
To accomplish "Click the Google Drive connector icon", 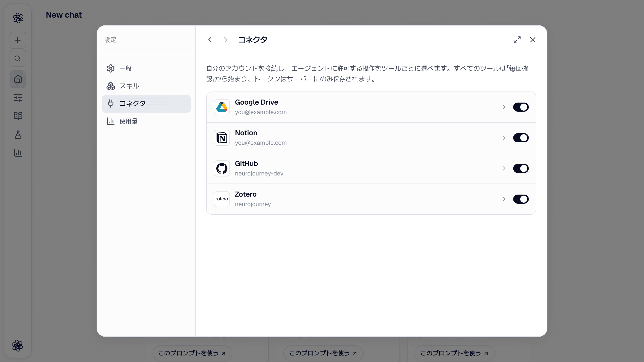I will pyautogui.click(x=222, y=107).
